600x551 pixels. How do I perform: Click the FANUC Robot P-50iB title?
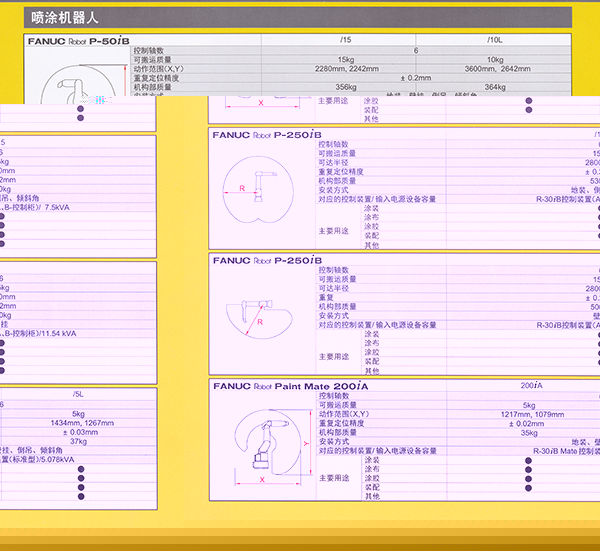pos(79,40)
